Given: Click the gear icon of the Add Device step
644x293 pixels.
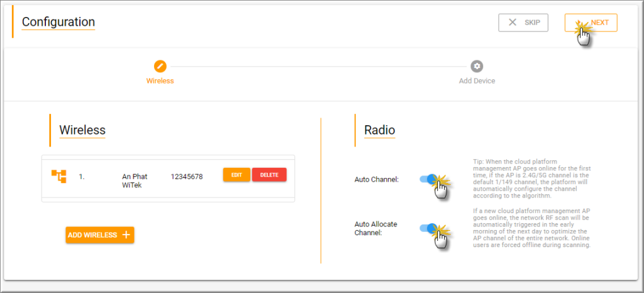Looking at the screenshot, I should click(x=477, y=66).
